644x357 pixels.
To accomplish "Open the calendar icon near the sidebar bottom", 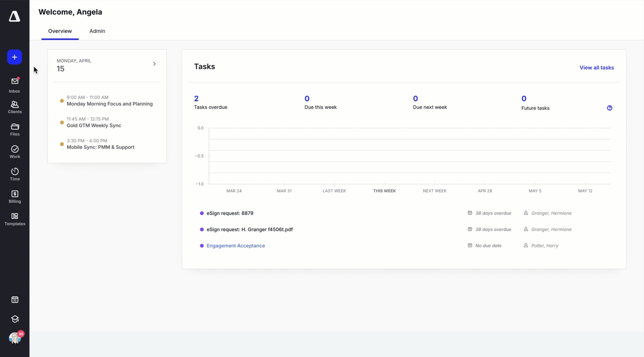I will click(15, 299).
